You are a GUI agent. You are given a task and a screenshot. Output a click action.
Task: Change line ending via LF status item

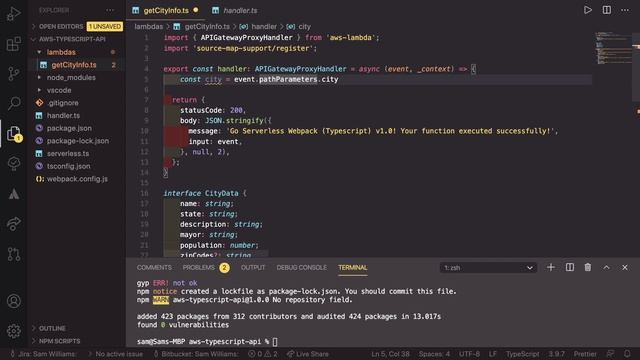click(x=493, y=354)
